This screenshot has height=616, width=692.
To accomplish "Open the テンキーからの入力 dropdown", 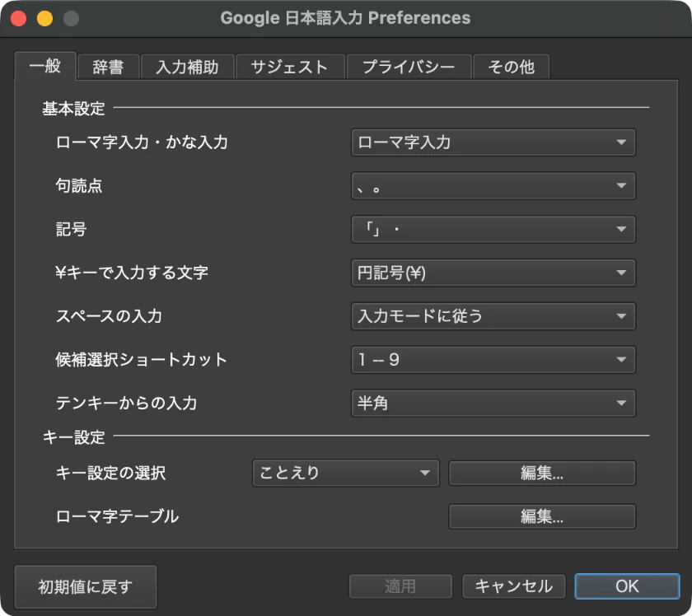I will [493, 403].
